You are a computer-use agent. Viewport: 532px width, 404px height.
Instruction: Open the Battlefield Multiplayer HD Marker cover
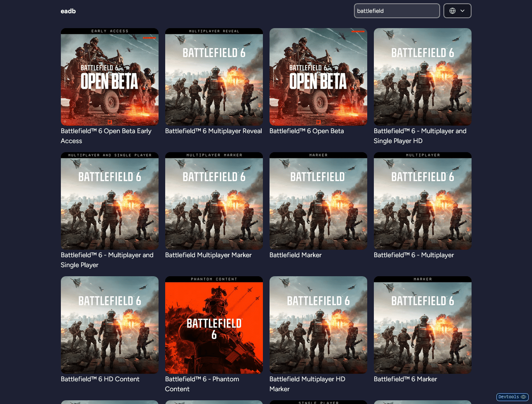tap(318, 325)
